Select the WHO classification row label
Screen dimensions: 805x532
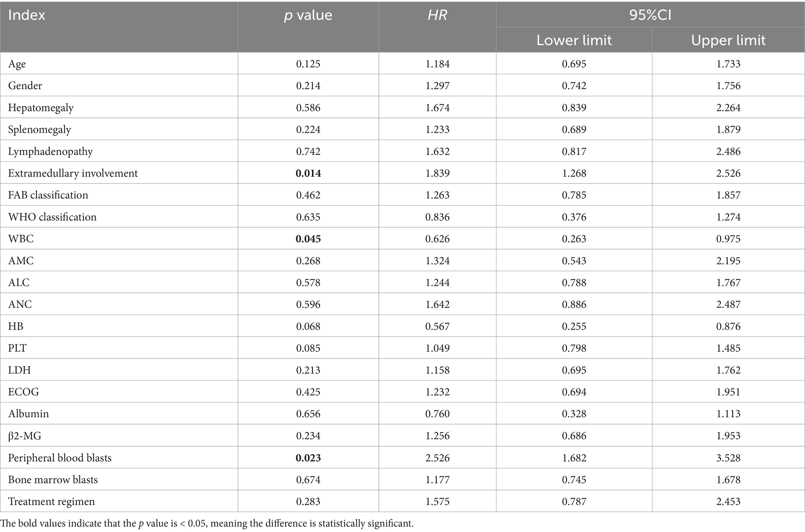coord(52,217)
